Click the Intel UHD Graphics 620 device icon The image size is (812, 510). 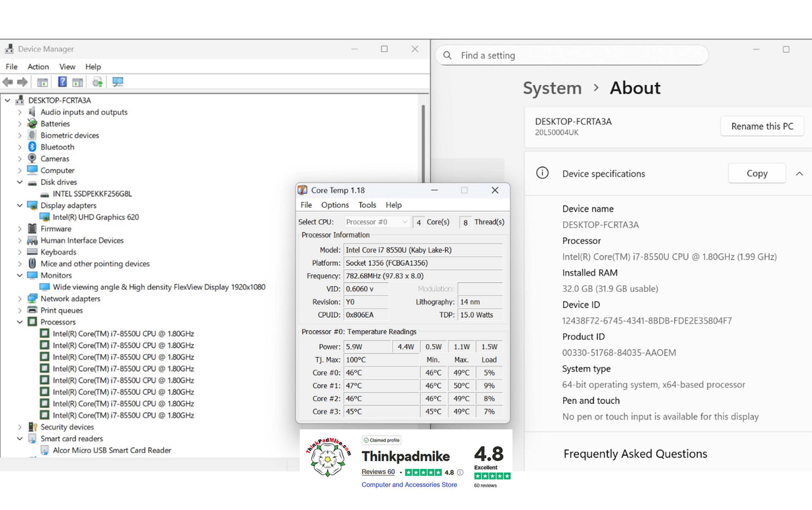[44, 217]
